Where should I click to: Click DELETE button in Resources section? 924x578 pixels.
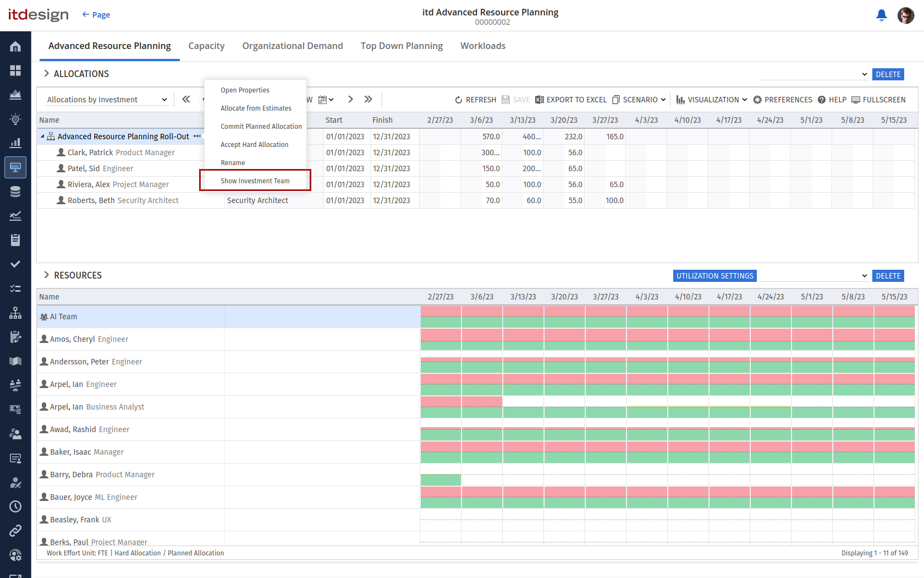[x=888, y=276]
